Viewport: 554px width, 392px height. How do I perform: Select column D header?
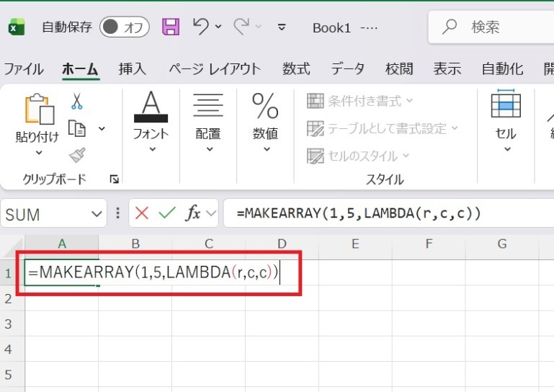tap(282, 244)
